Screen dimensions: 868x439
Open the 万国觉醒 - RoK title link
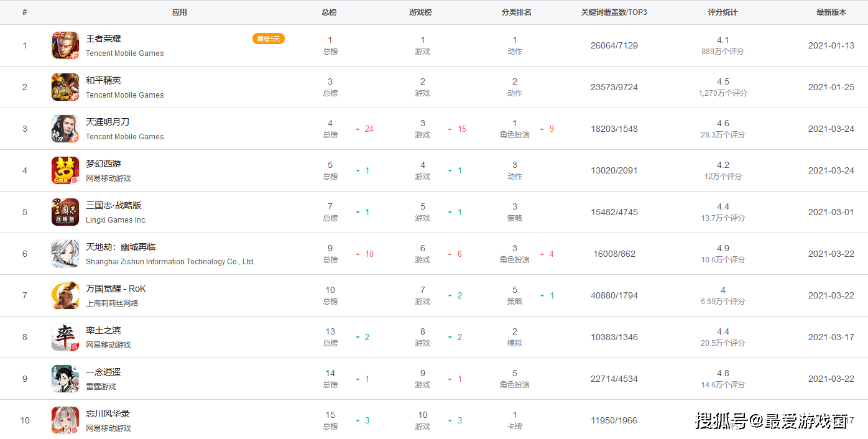[x=116, y=289]
